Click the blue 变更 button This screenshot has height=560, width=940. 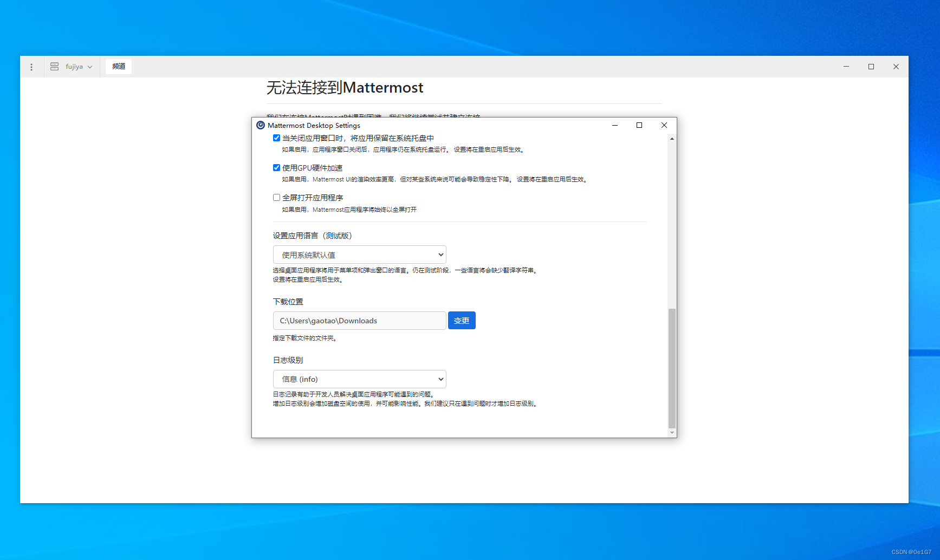point(462,321)
